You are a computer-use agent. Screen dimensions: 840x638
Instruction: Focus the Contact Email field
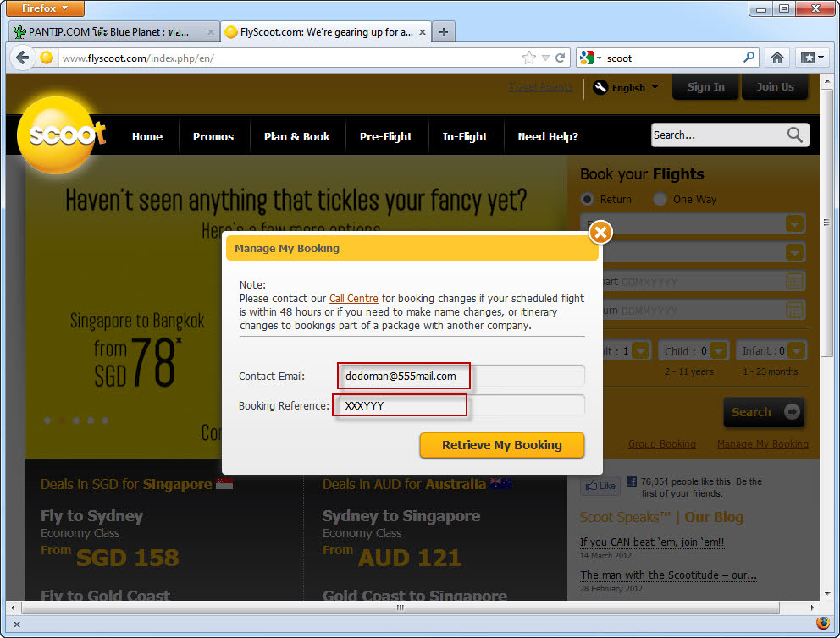[461, 376]
